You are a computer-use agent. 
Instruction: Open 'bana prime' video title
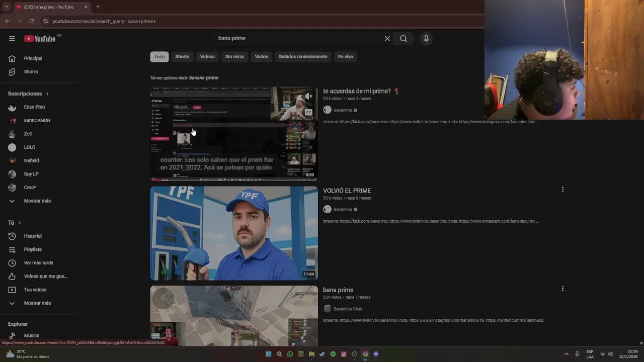[x=338, y=290]
